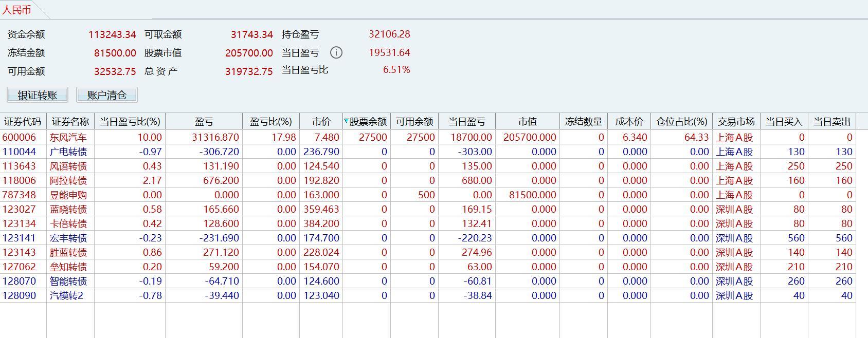Select the 东风汽车 row name
868x338 pixels.
coord(68,137)
